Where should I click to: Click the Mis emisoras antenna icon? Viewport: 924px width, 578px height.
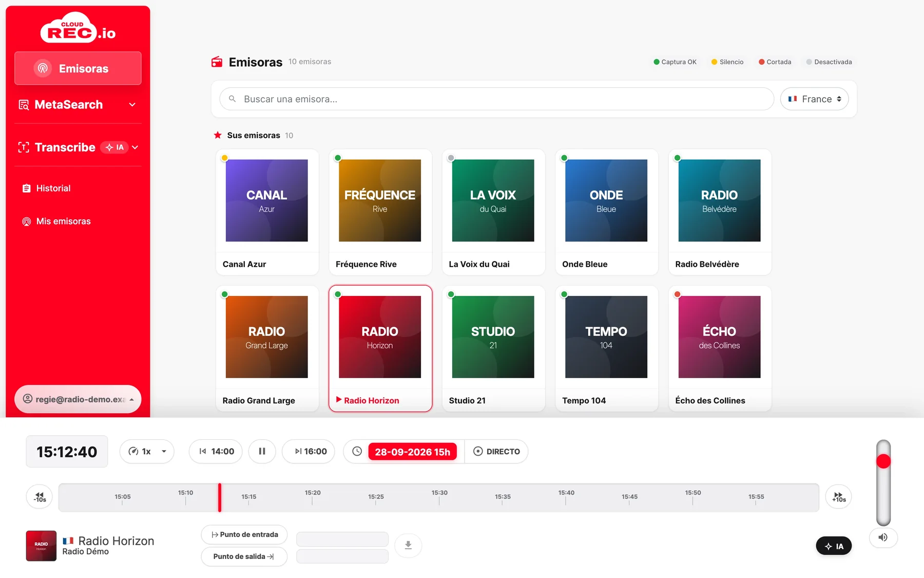pos(27,221)
